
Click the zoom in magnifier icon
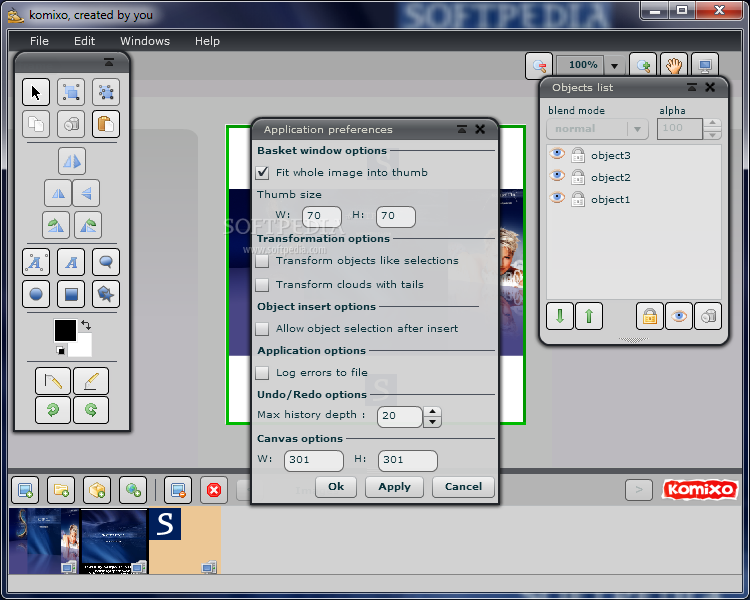coord(643,66)
